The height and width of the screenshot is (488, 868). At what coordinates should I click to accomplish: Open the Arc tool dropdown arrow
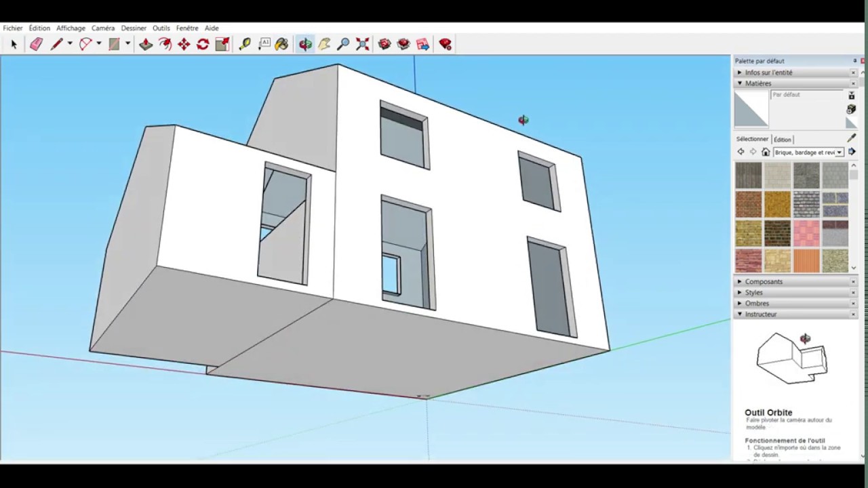click(98, 45)
